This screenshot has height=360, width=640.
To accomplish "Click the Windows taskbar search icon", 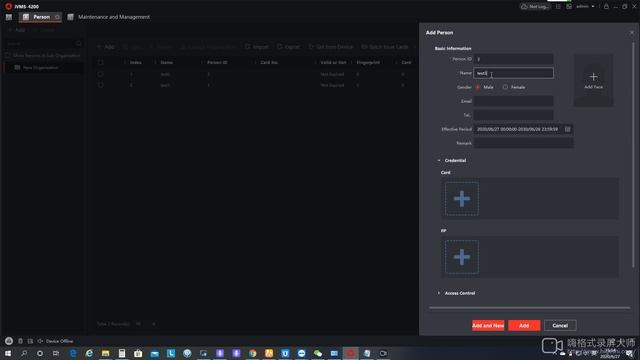I will coord(24,353).
